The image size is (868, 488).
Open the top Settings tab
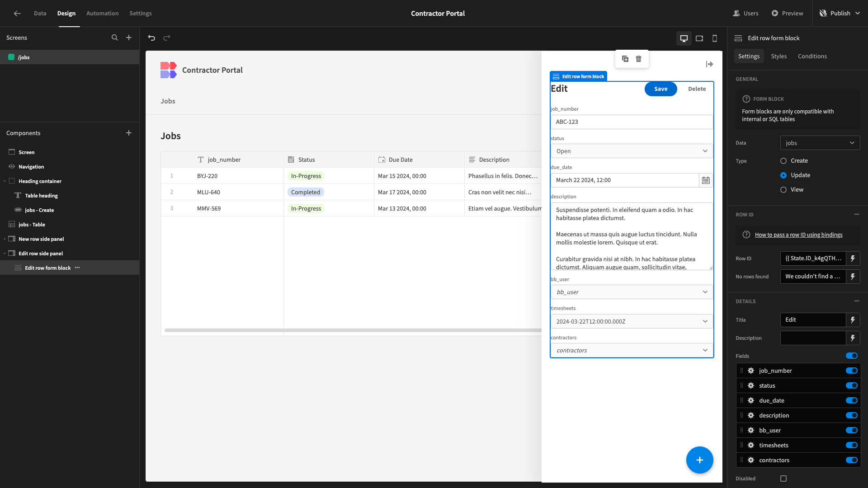[141, 14]
